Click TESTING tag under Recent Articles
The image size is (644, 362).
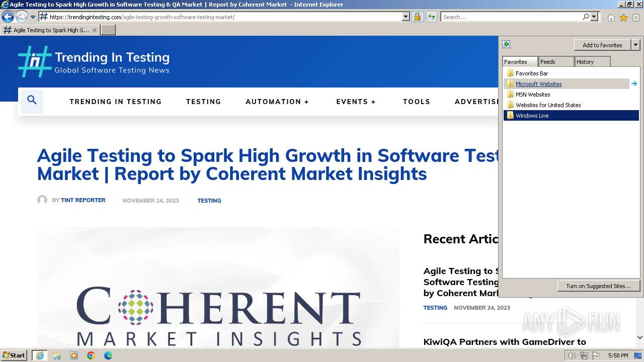click(x=435, y=308)
